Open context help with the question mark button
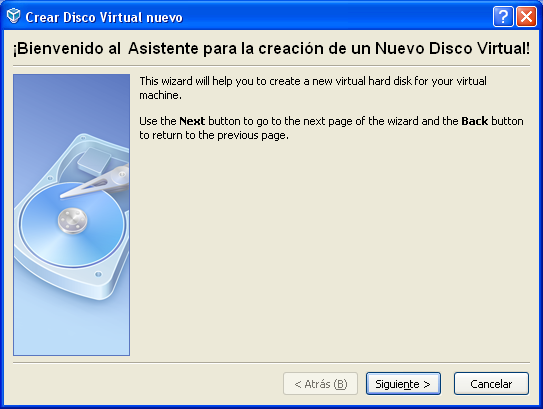543x409 pixels. coord(503,16)
